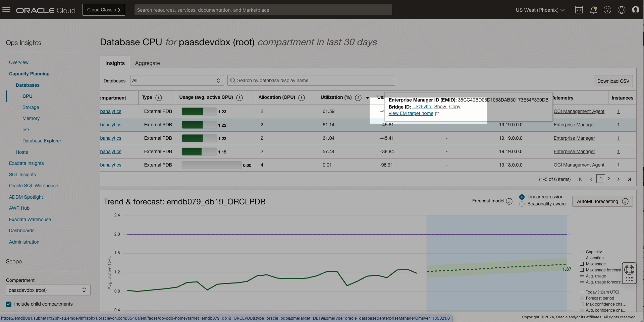644x322 pixels.
Task: Click the info icon on AutoML forecasting
Action: (x=625, y=201)
